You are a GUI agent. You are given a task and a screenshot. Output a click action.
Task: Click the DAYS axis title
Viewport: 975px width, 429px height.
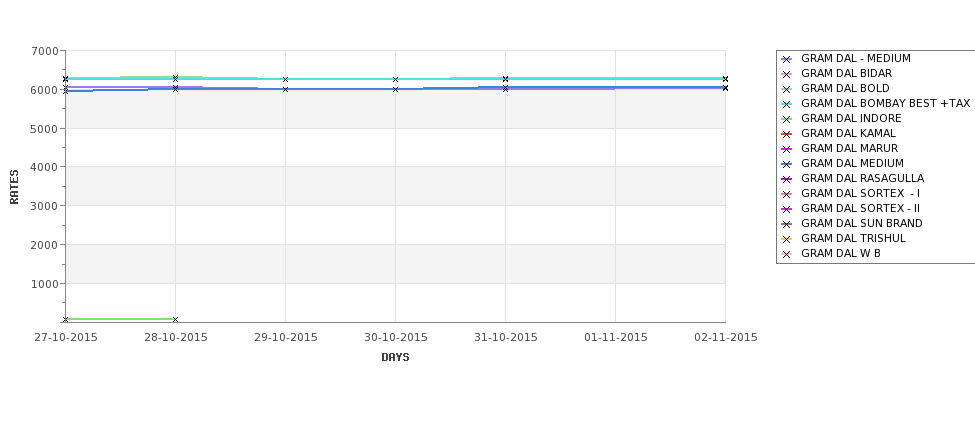(x=395, y=358)
